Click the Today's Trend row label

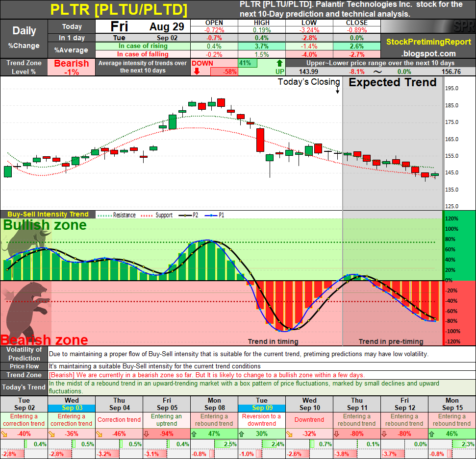pos(24,387)
